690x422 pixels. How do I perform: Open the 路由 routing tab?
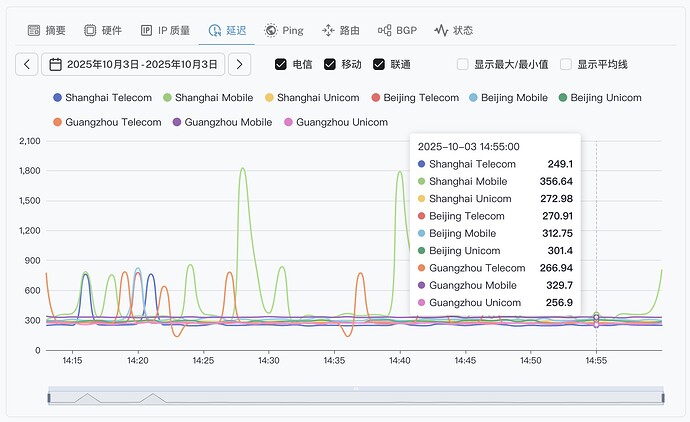point(341,30)
